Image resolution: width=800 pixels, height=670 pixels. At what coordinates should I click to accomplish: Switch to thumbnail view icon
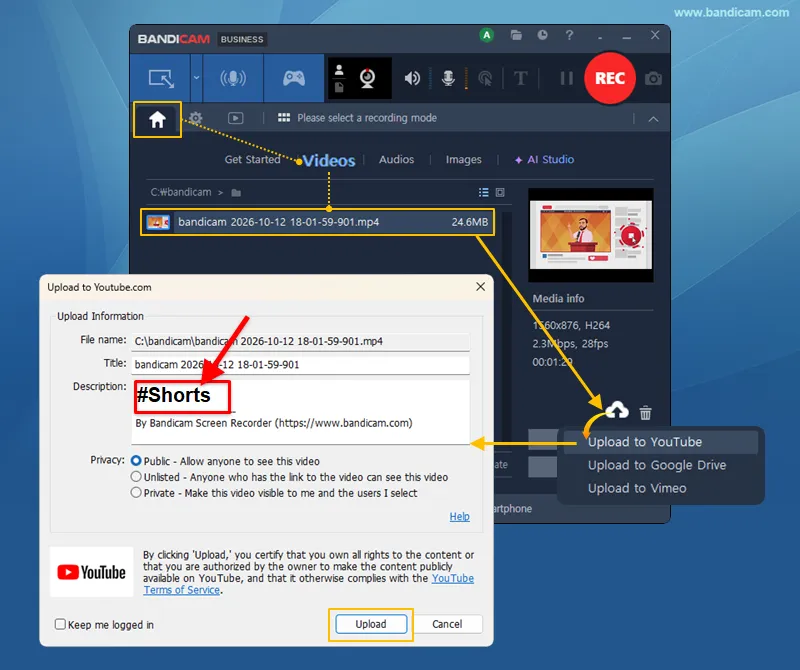click(x=500, y=192)
